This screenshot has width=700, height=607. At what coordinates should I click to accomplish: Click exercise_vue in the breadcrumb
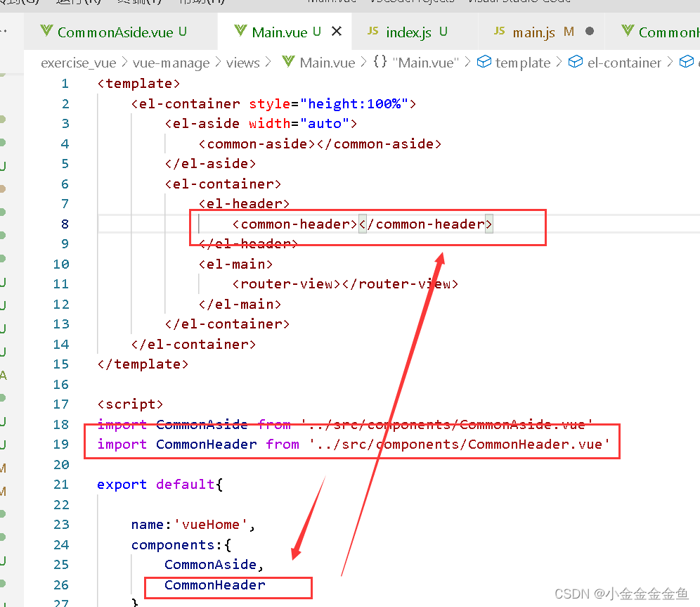79,63
